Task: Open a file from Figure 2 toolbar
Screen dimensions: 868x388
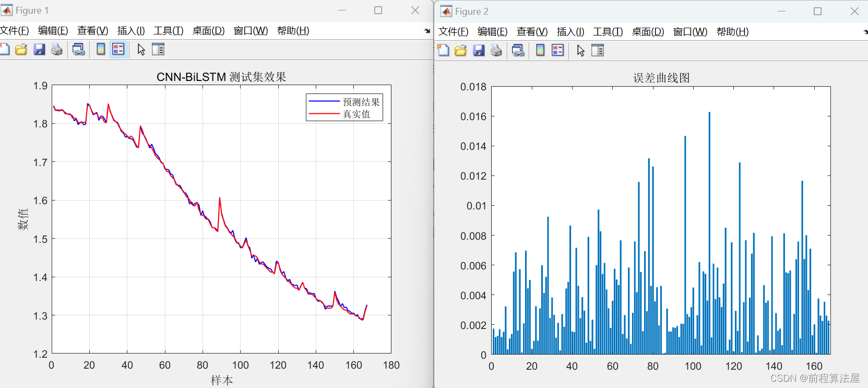Action: click(461, 51)
